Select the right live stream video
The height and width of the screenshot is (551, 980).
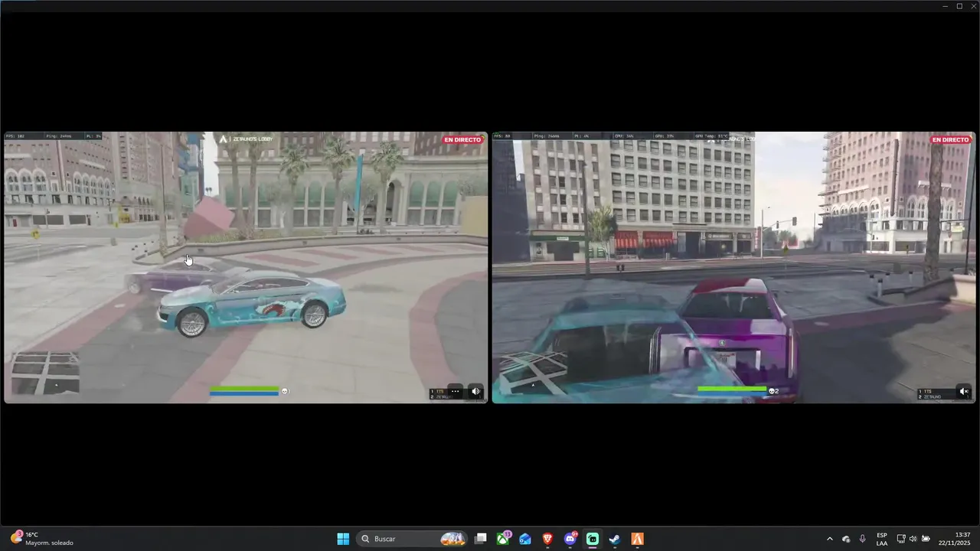click(733, 267)
